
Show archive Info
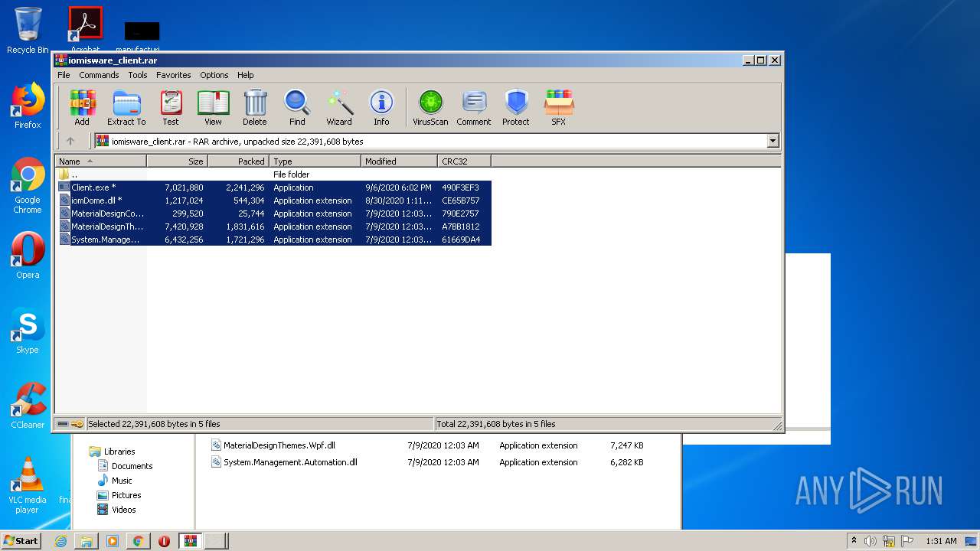point(381,108)
